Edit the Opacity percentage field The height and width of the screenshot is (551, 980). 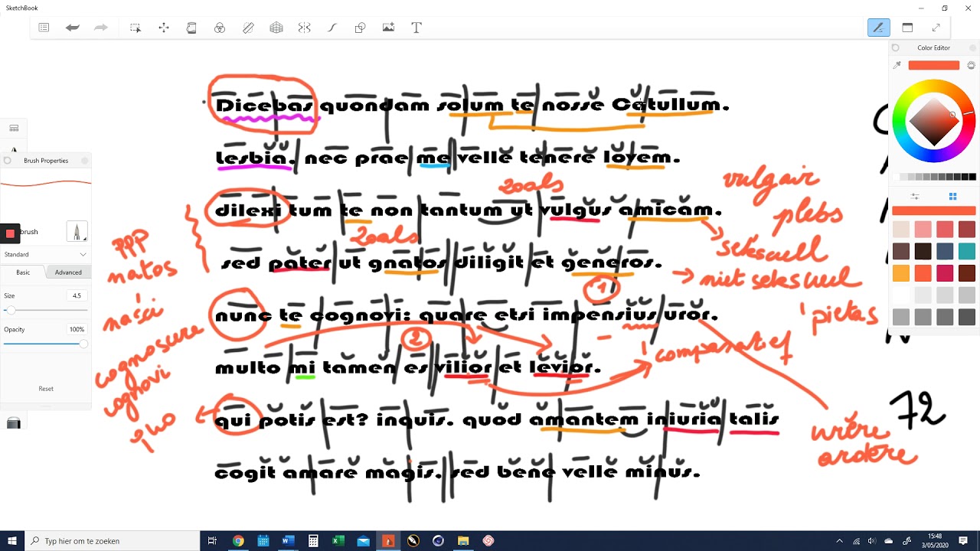(77, 329)
